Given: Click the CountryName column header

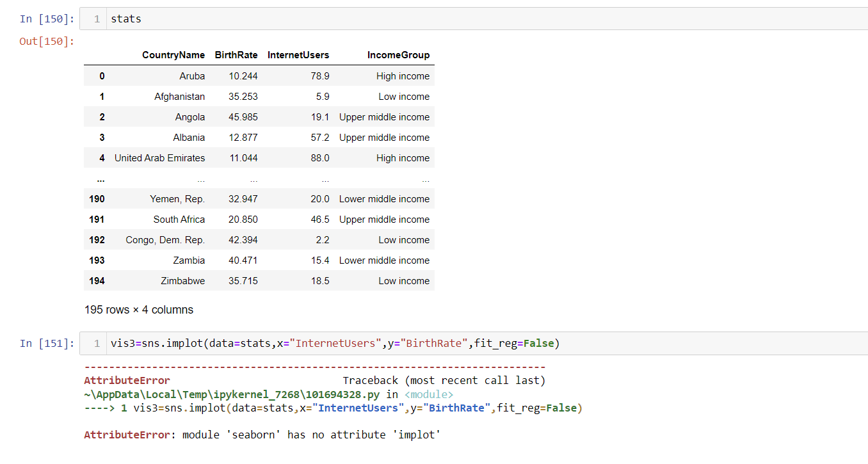Looking at the screenshot, I should pos(173,54).
